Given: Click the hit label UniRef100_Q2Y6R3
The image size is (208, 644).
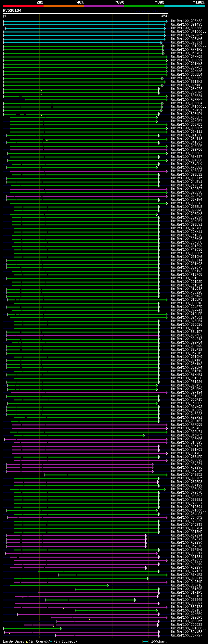Looking at the screenshot, I should 187,617.
